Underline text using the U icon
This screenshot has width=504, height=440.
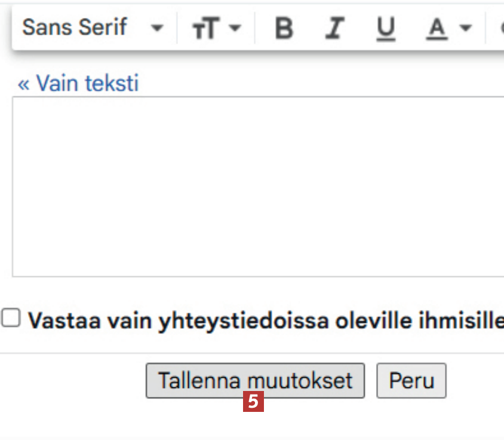[x=386, y=27]
